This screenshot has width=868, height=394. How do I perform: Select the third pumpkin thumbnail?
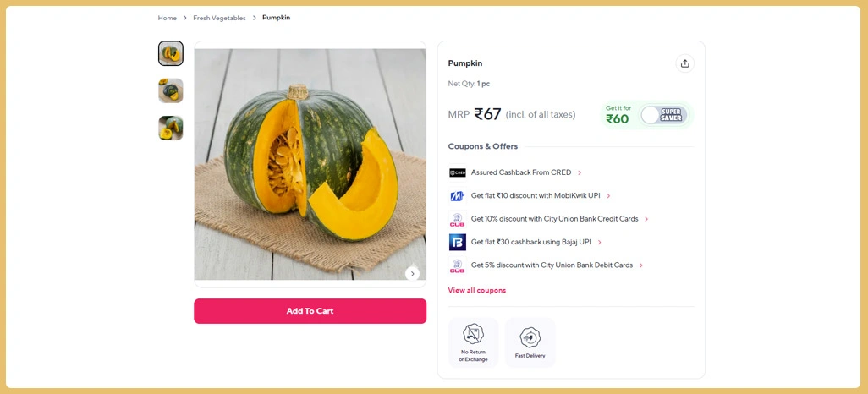point(171,128)
